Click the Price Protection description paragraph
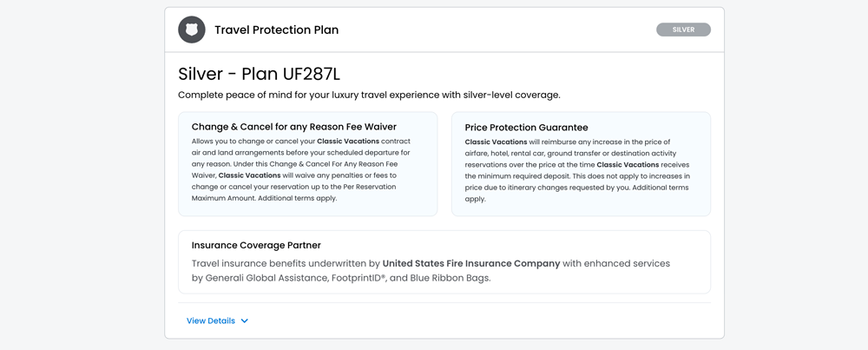 [x=577, y=170]
